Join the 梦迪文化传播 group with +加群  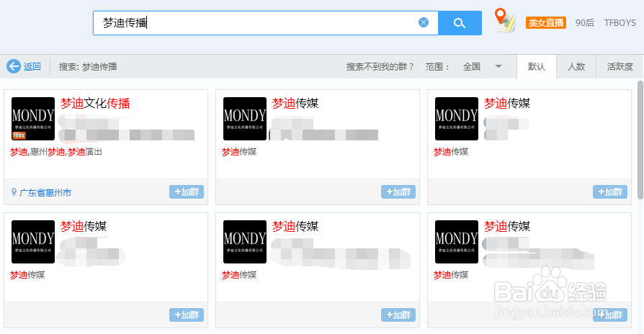(187, 191)
